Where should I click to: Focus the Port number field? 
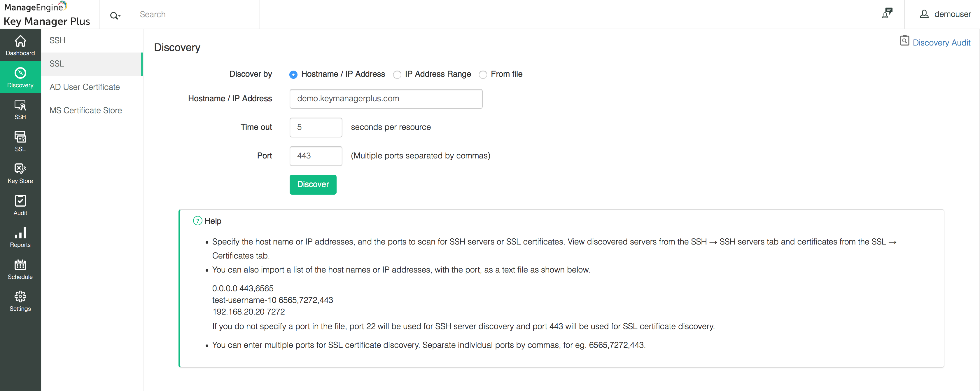[x=316, y=156]
